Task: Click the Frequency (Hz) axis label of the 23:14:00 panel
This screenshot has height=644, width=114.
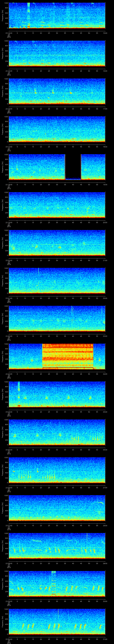Action: click(3, 16)
